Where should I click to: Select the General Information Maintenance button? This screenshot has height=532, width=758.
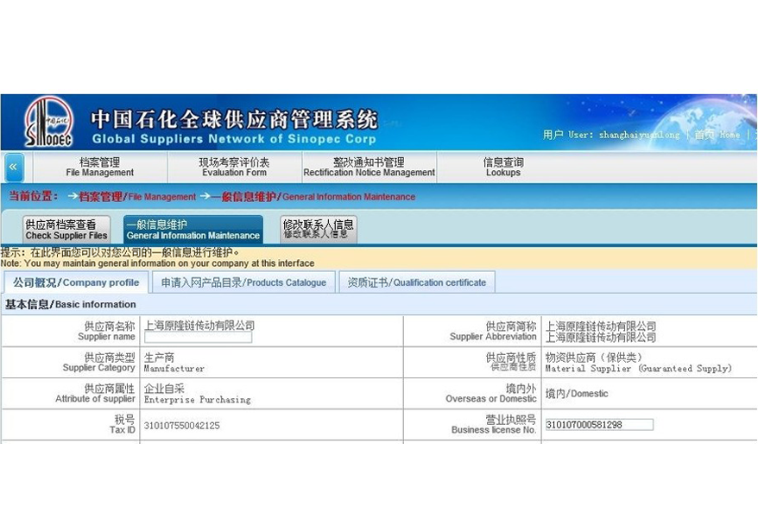[x=193, y=229]
